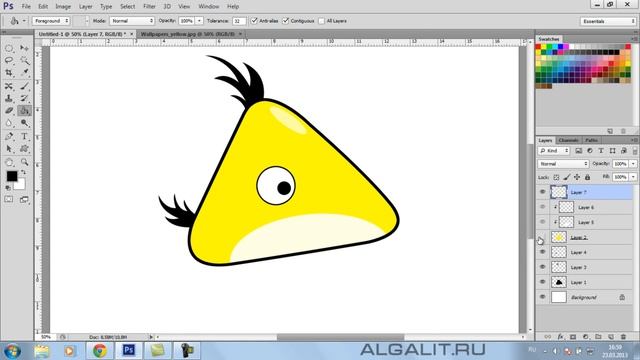Select the Pen tool
Screen dimensions: 640x360
click(x=9, y=137)
